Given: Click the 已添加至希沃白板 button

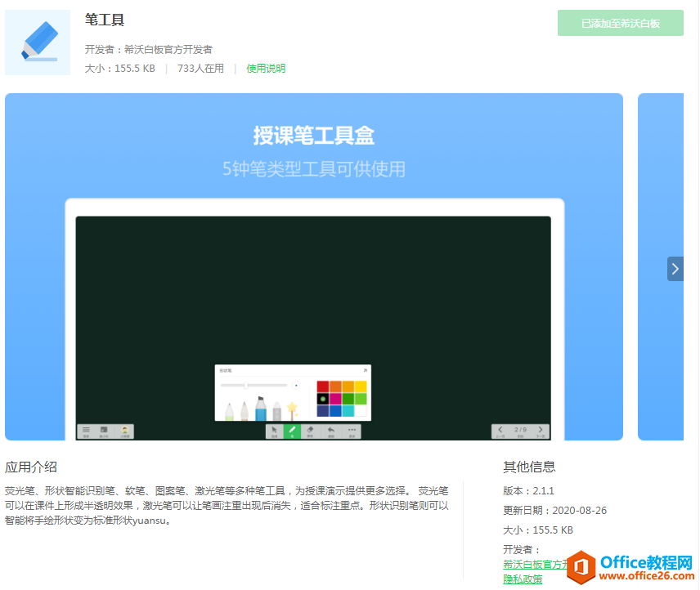Looking at the screenshot, I should pos(620,24).
